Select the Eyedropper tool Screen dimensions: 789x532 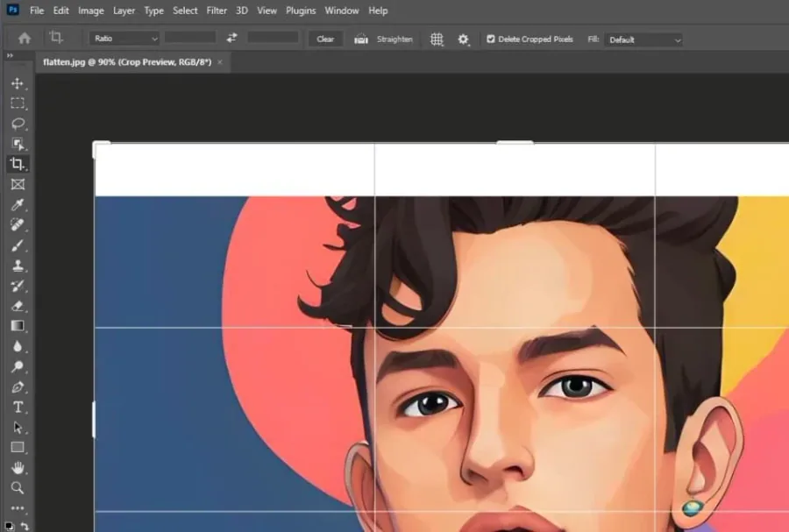(18, 205)
